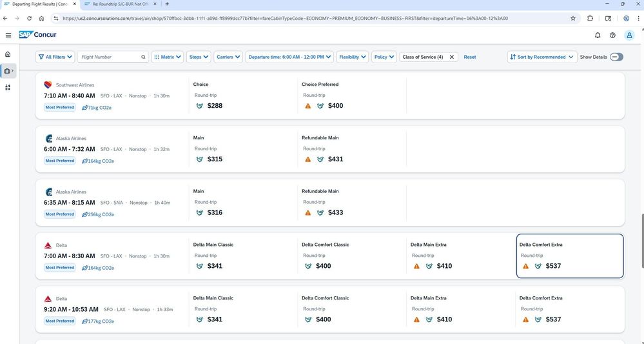
Task: Open the notifications bell
Action: coord(598,35)
